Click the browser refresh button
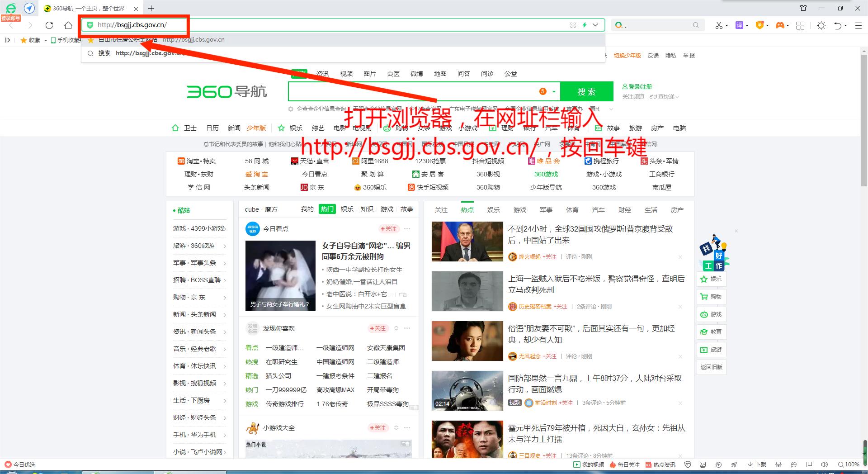 [49, 25]
